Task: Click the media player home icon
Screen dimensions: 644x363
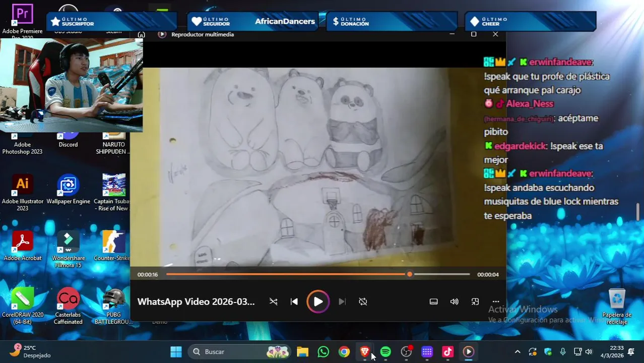Action: (x=142, y=34)
